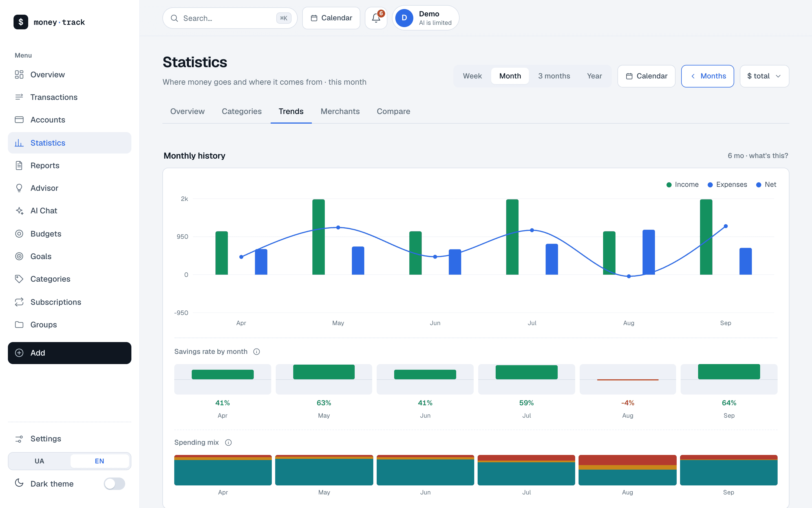Open notifications bell with 6 badge
The width and height of the screenshot is (812, 508).
376,18
